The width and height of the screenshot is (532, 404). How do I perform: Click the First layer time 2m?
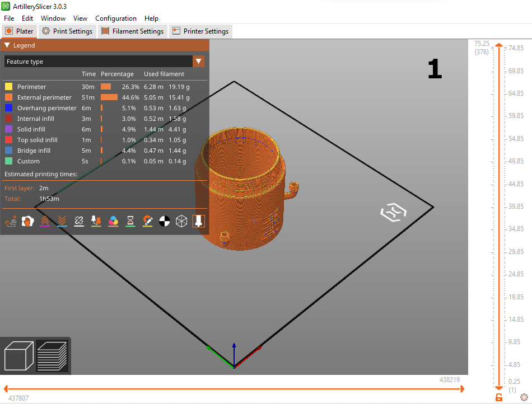point(44,188)
